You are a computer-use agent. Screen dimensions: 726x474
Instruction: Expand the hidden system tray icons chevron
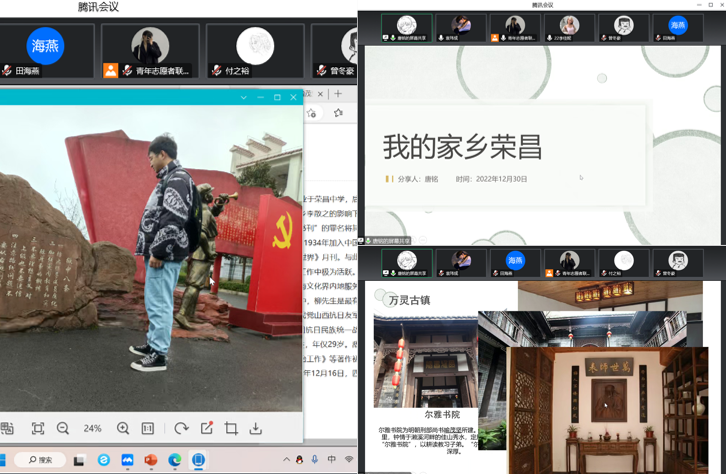click(286, 460)
